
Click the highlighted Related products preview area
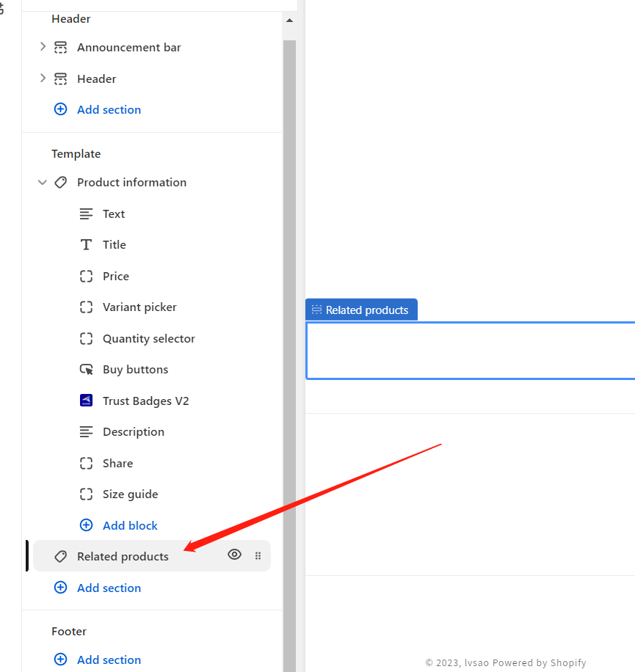(x=471, y=351)
